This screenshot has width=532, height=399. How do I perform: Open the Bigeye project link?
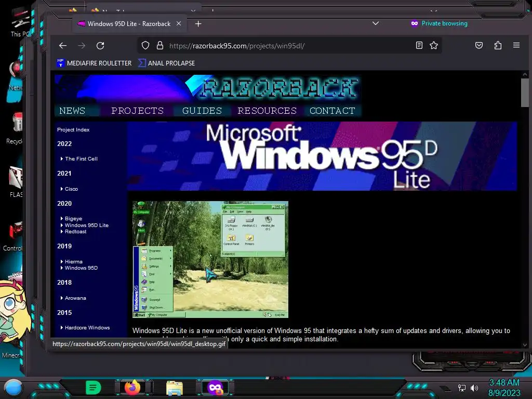click(x=73, y=219)
